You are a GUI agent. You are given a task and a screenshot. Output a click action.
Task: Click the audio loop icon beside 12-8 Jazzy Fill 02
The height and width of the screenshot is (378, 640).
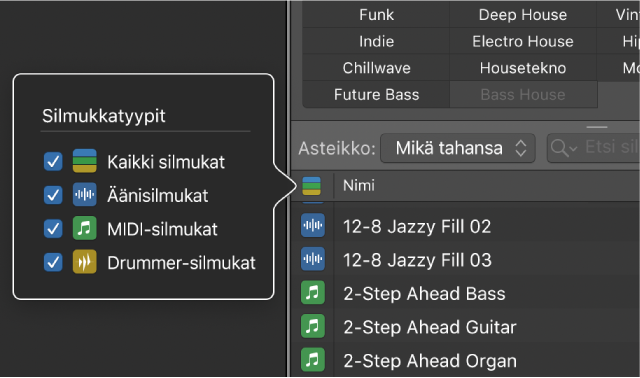[313, 225]
